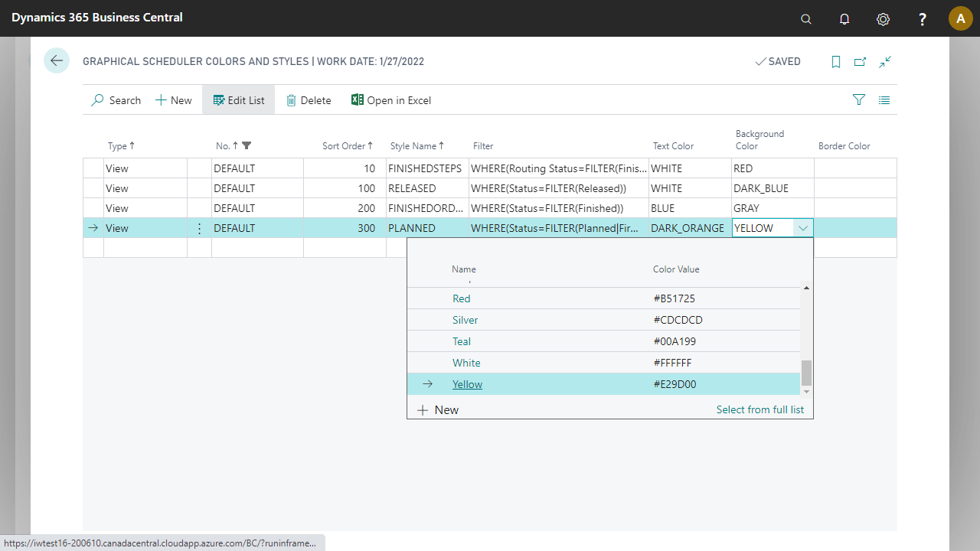Open page in new window icon

coord(860,62)
